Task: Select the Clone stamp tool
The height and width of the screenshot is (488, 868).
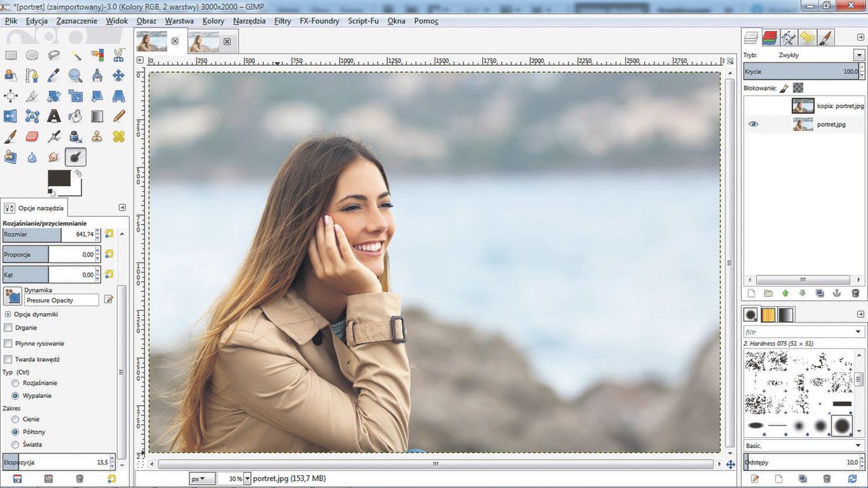Action: pos(97,137)
